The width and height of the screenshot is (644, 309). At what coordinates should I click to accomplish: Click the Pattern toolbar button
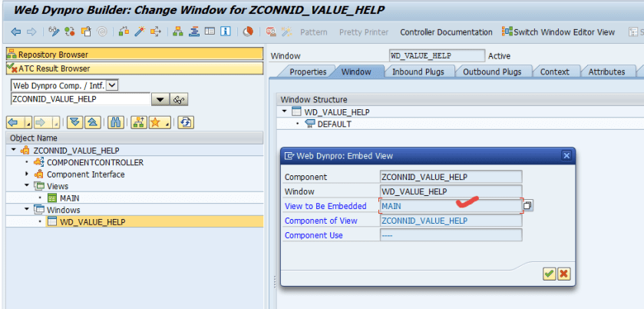pyautogui.click(x=314, y=32)
